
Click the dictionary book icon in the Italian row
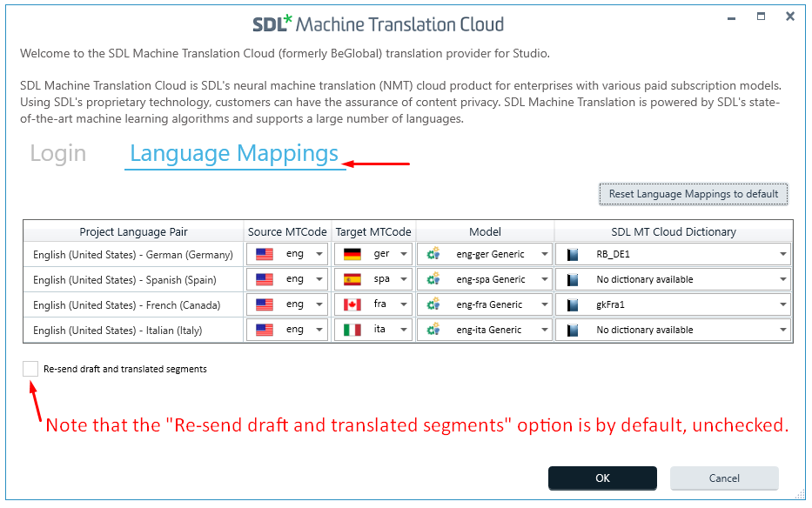(573, 330)
